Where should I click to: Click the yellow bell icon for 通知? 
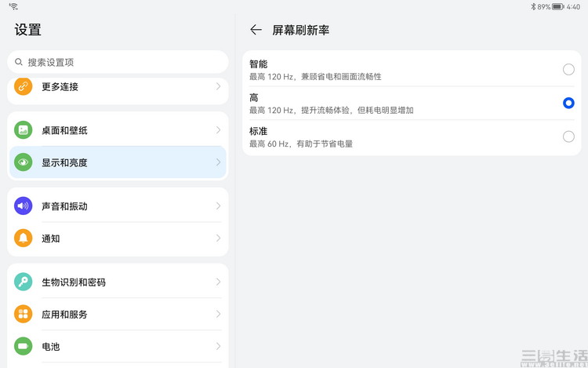24,239
